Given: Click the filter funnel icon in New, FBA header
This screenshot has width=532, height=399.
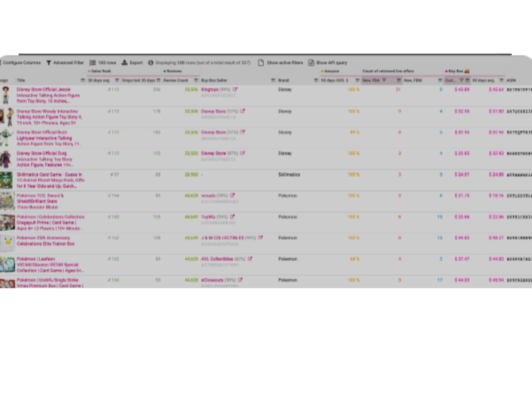Looking at the screenshot, I should pos(384,80).
